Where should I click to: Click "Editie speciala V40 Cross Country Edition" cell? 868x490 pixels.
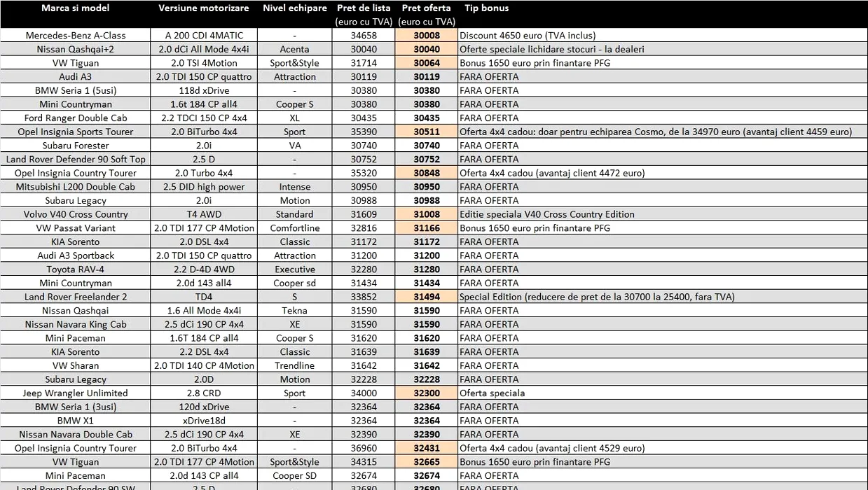pos(663,214)
